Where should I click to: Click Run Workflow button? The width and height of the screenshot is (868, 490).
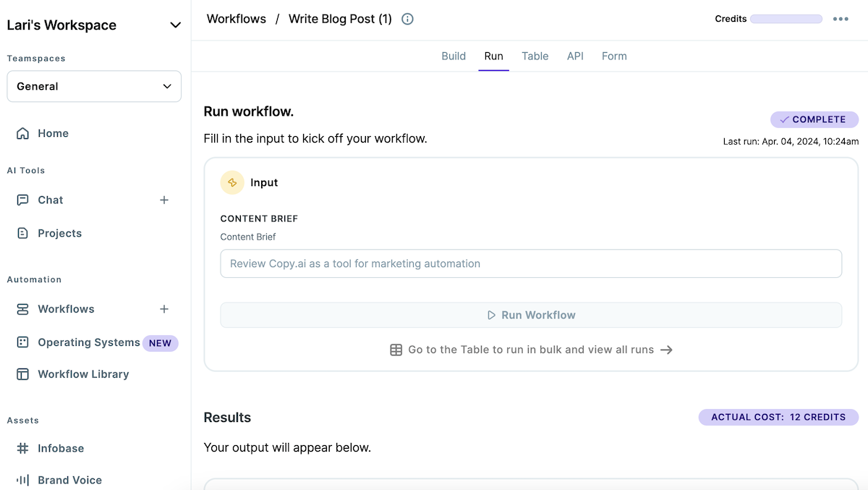530,315
